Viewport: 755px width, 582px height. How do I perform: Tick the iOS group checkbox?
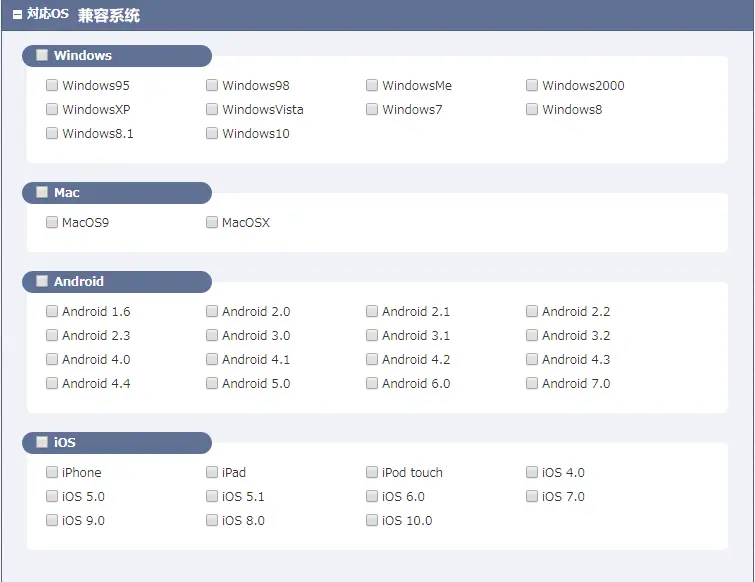click(x=42, y=442)
